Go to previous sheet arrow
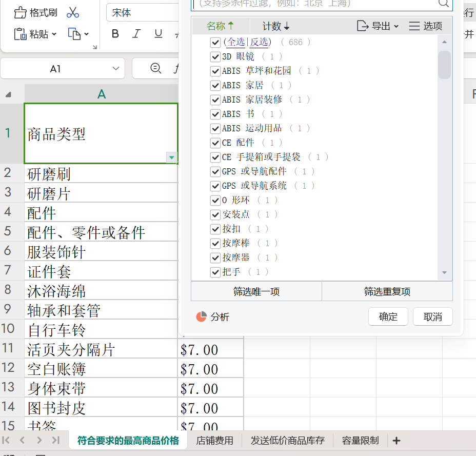 click(x=22, y=440)
